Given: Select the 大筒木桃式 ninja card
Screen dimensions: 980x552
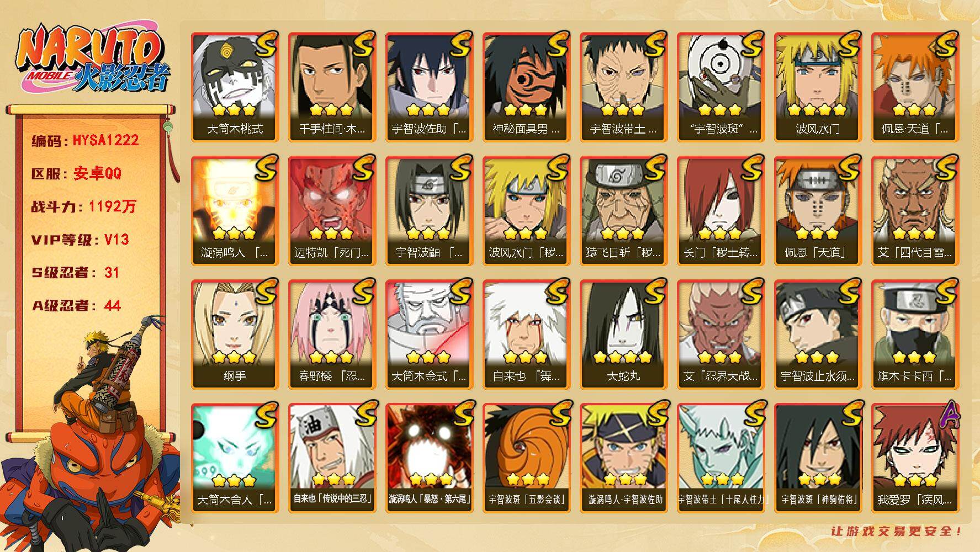Looking at the screenshot, I should (235, 87).
